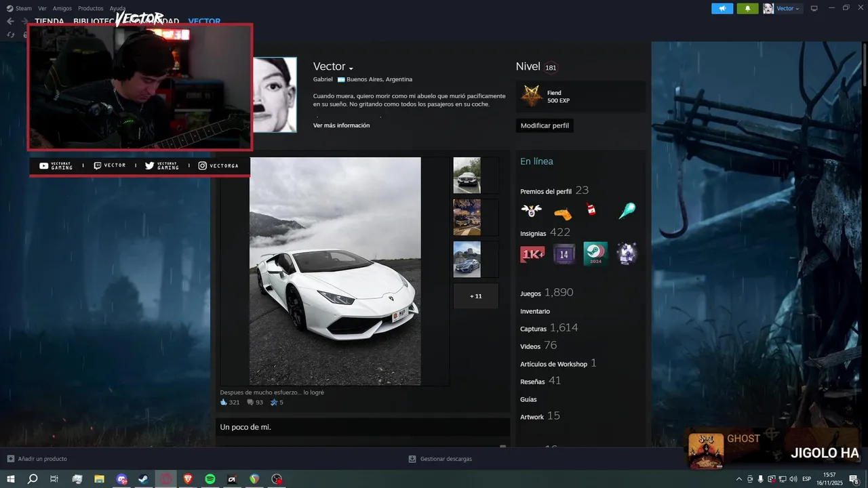The width and height of the screenshot is (868, 488).
Task: Open the Inventario link
Action: click(x=535, y=311)
